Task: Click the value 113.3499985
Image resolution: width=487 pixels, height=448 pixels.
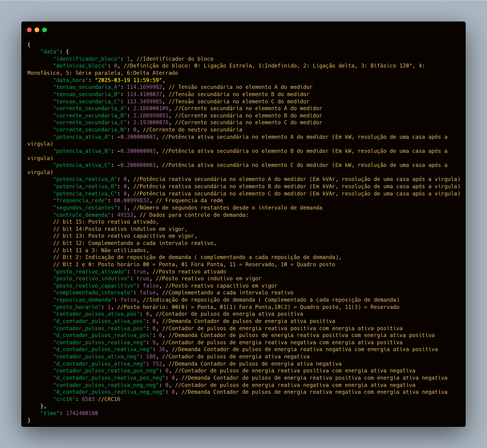Action: [144, 102]
